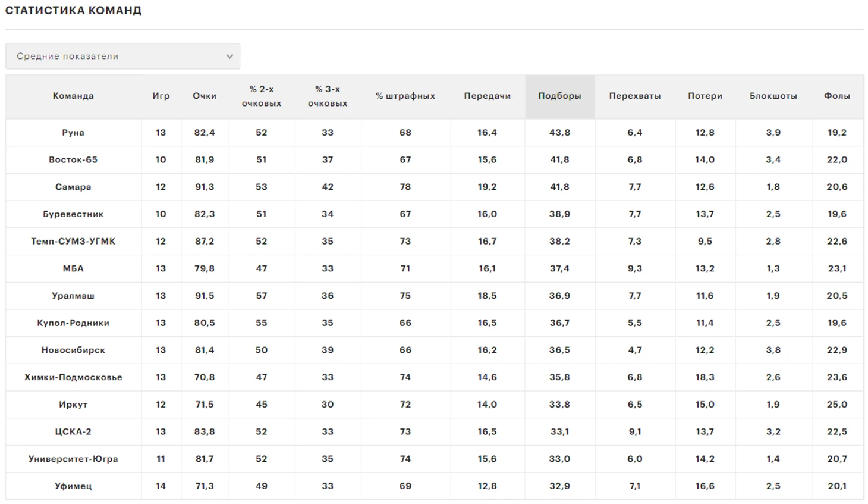Click Самара's assists value '19,2'
868x504 pixels.
488,187
